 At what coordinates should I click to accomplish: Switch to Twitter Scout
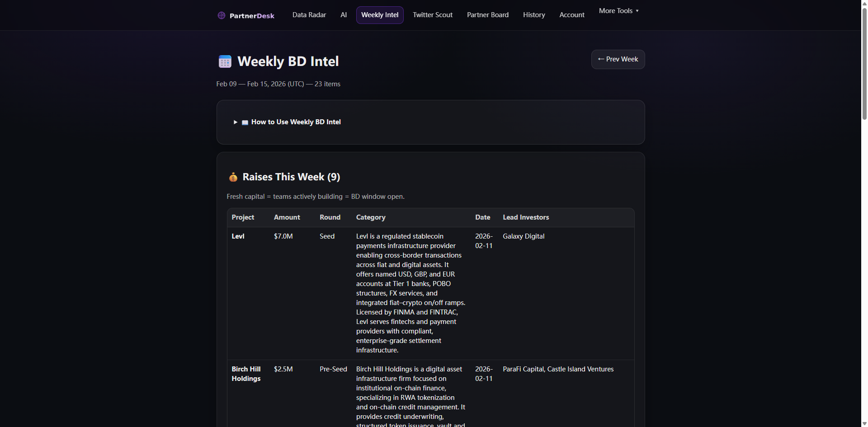point(433,15)
